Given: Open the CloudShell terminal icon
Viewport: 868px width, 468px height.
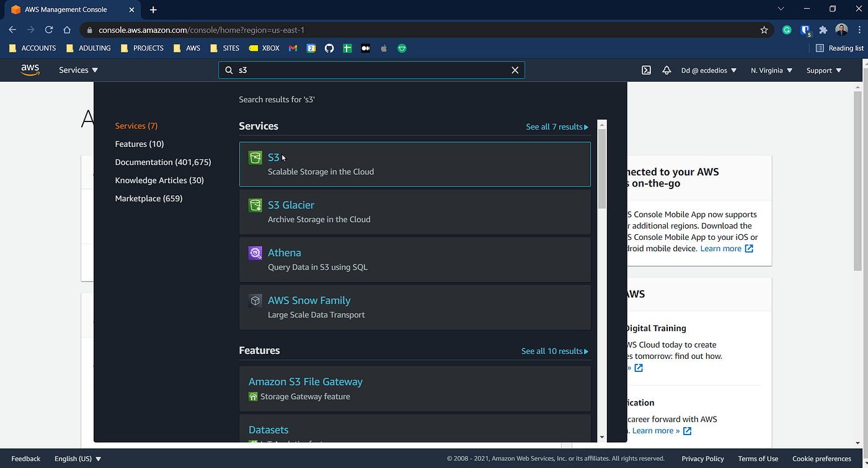Looking at the screenshot, I should coord(646,70).
